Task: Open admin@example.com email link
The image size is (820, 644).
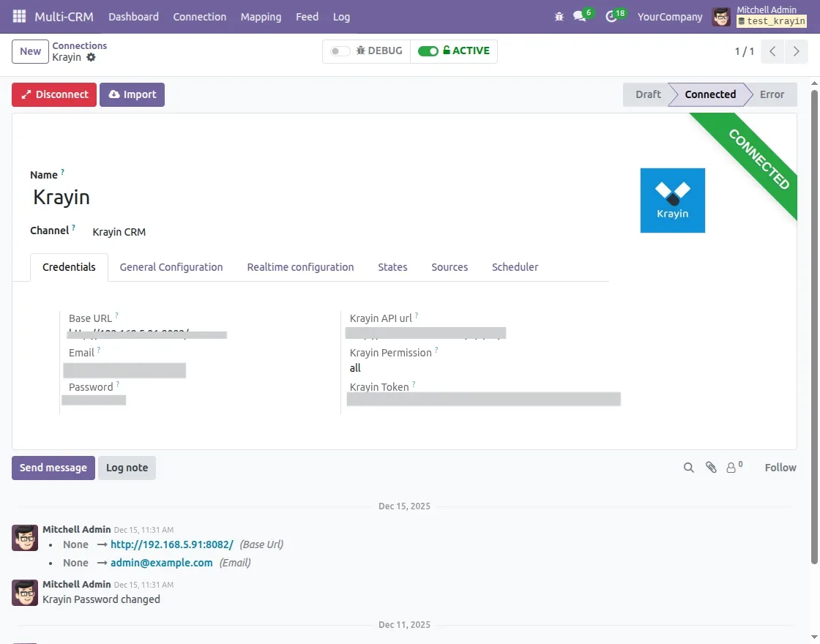Action: click(161, 563)
